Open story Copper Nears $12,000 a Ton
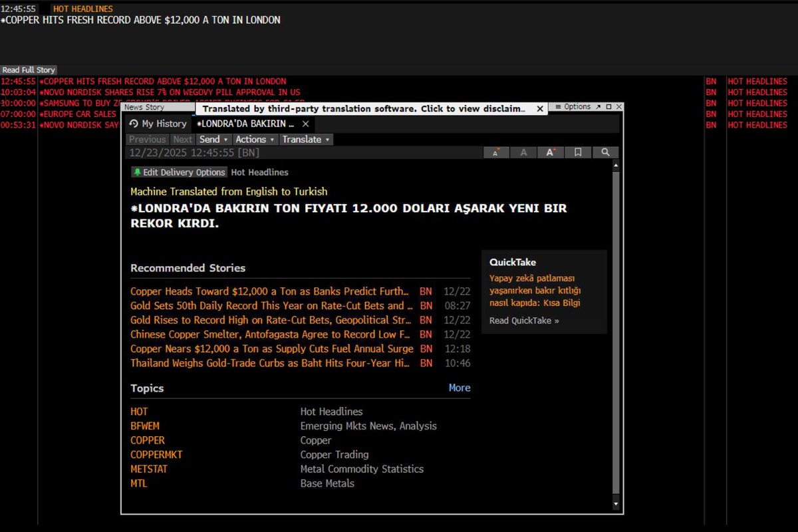The width and height of the screenshot is (798, 532). (272, 348)
